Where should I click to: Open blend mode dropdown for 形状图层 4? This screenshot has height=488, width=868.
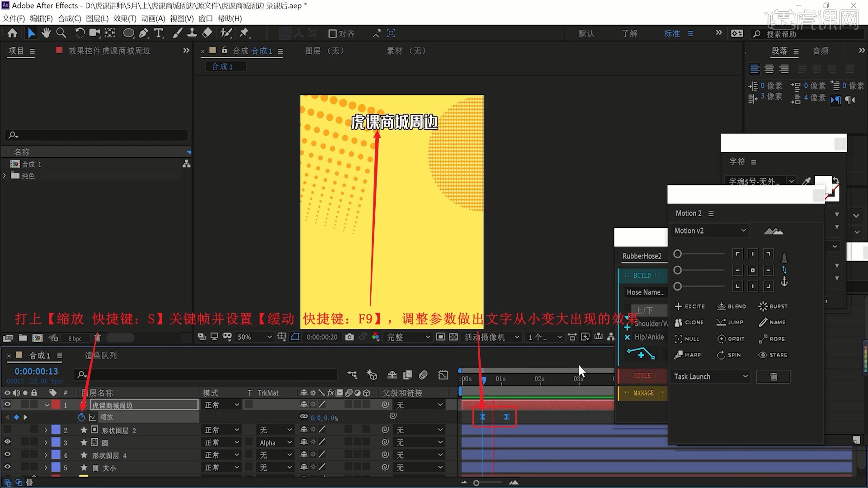click(x=222, y=455)
